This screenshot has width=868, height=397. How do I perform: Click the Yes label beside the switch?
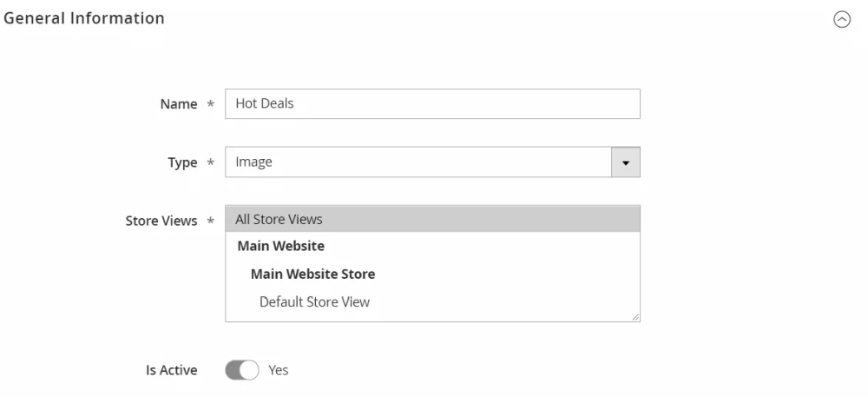[x=279, y=370]
